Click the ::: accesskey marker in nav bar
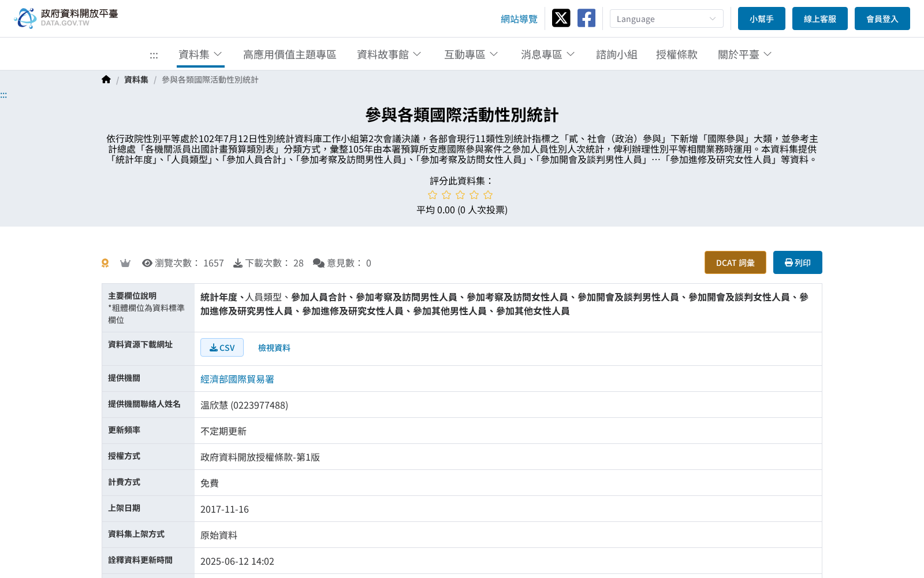 coord(154,55)
